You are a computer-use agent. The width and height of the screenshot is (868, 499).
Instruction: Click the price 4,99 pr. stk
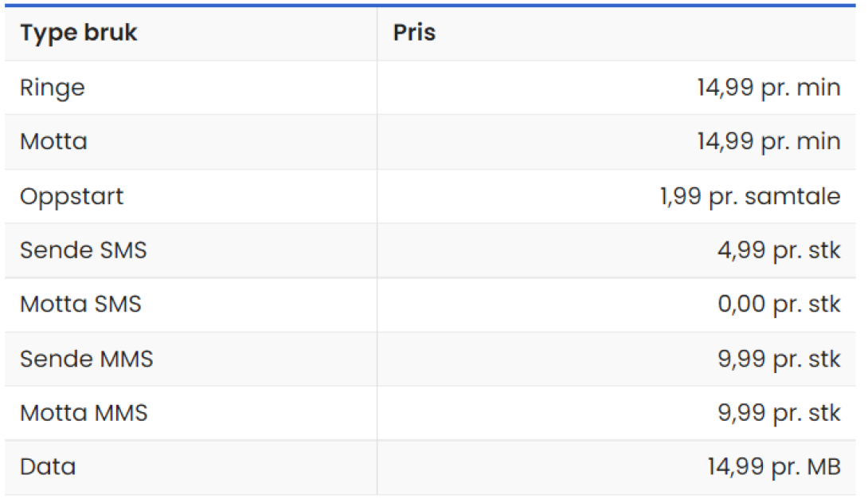coord(780,250)
